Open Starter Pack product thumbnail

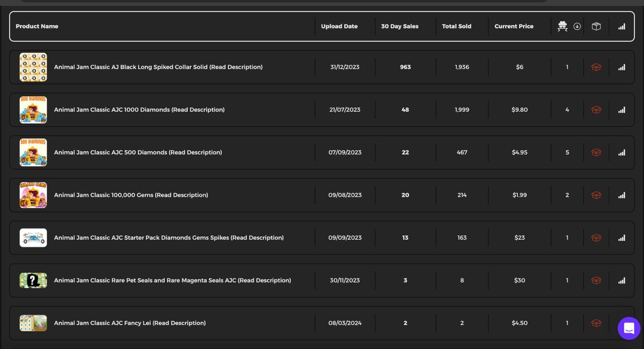click(33, 238)
